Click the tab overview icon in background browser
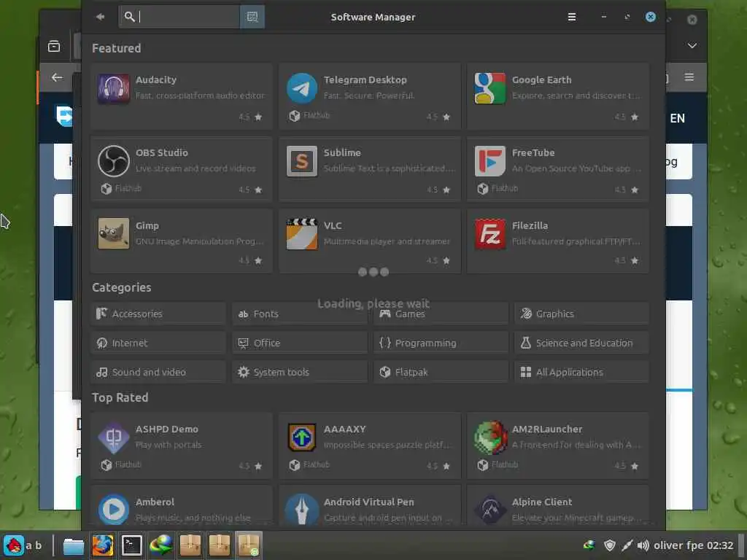 pyautogui.click(x=54, y=46)
